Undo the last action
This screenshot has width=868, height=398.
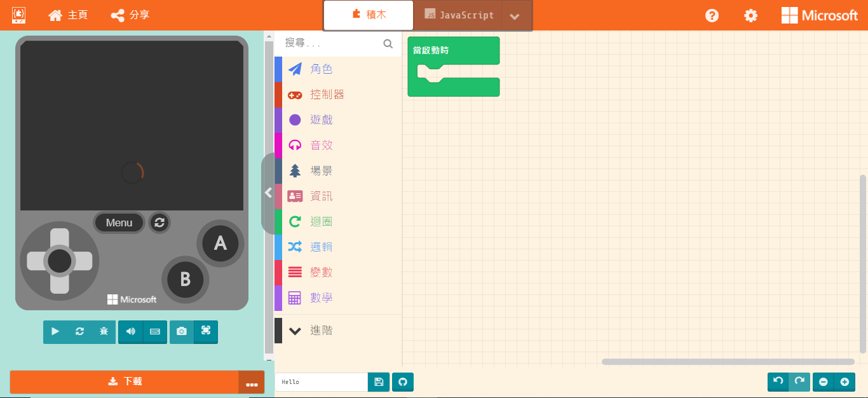tap(778, 381)
